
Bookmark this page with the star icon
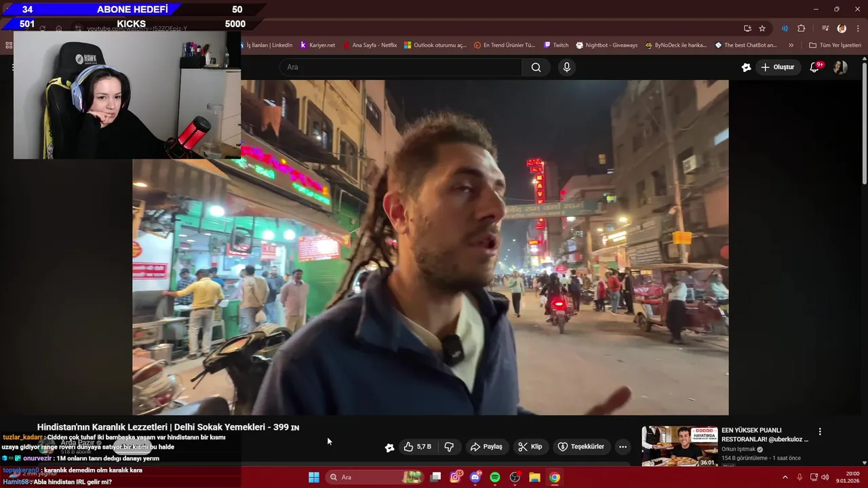coord(762,28)
